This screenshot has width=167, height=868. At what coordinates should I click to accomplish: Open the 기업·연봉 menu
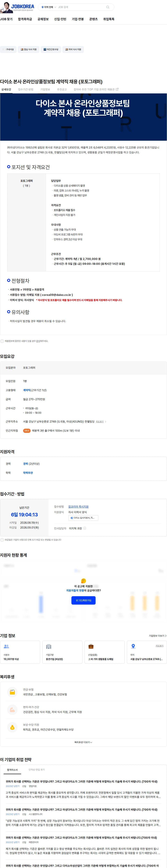tap(78, 19)
